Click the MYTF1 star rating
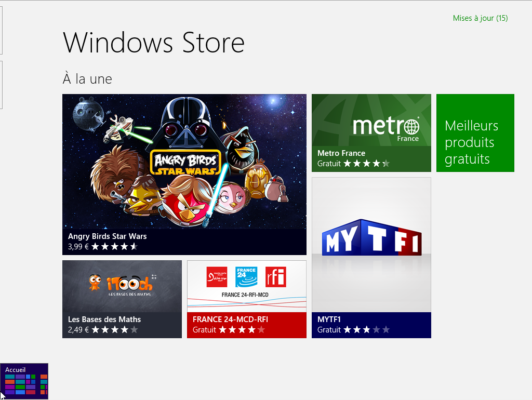 click(366, 330)
